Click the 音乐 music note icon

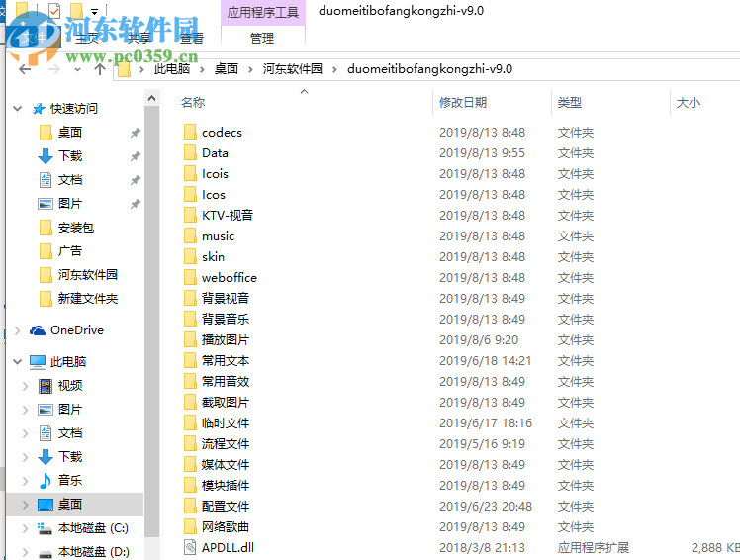(x=46, y=480)
